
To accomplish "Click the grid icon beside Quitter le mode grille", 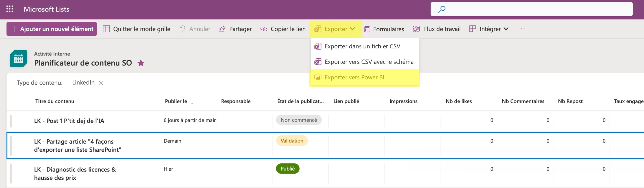I will [x=106, y=29].
